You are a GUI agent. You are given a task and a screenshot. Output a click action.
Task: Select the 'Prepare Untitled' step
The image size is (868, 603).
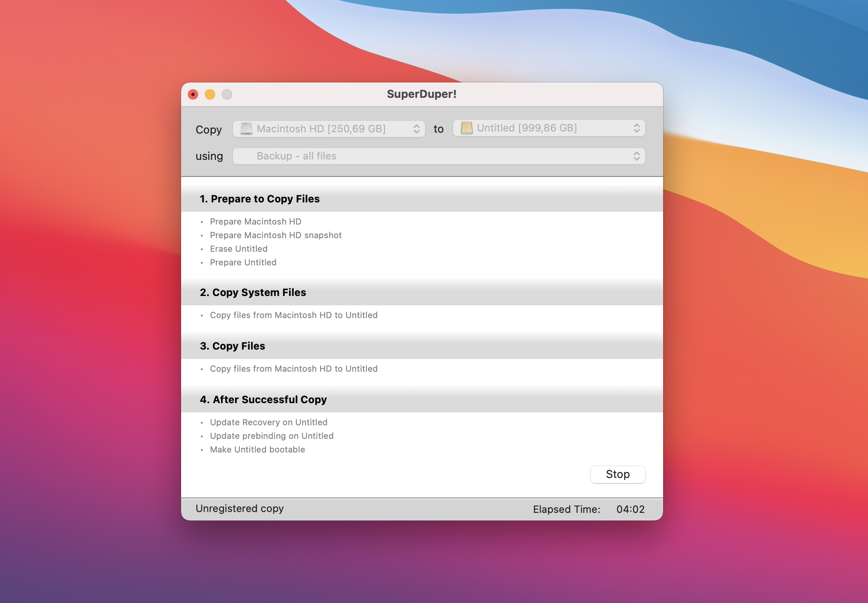243,262
